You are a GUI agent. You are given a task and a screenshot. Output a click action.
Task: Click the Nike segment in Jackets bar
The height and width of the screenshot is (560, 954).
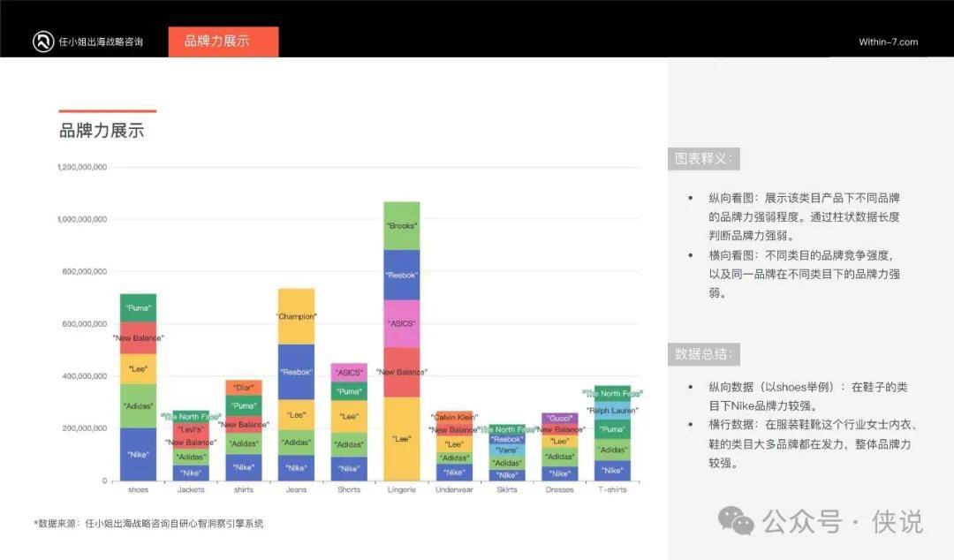pyautogui.click(x=191, y=473)
